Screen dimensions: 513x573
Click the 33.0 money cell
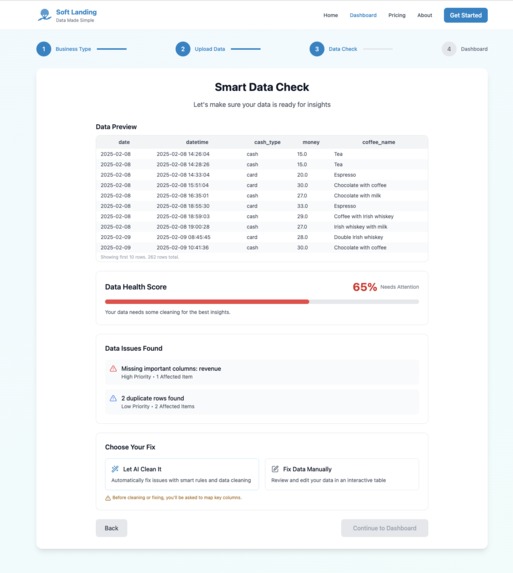[x=303, y=206]
